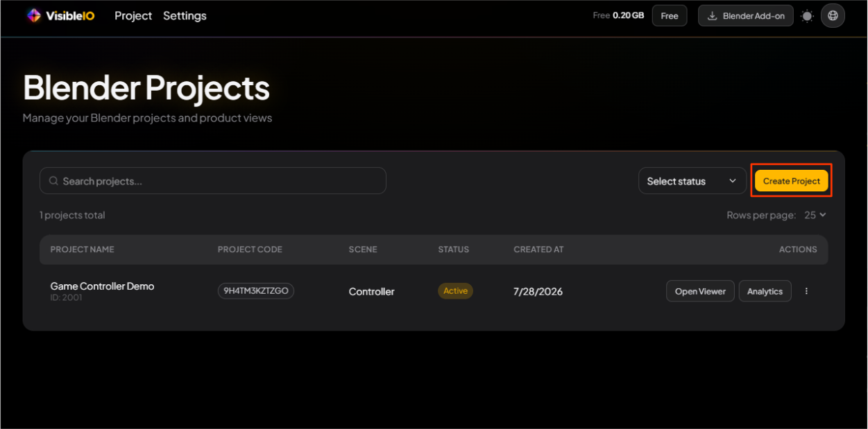Open the Project menu

[x=133, y=16]
